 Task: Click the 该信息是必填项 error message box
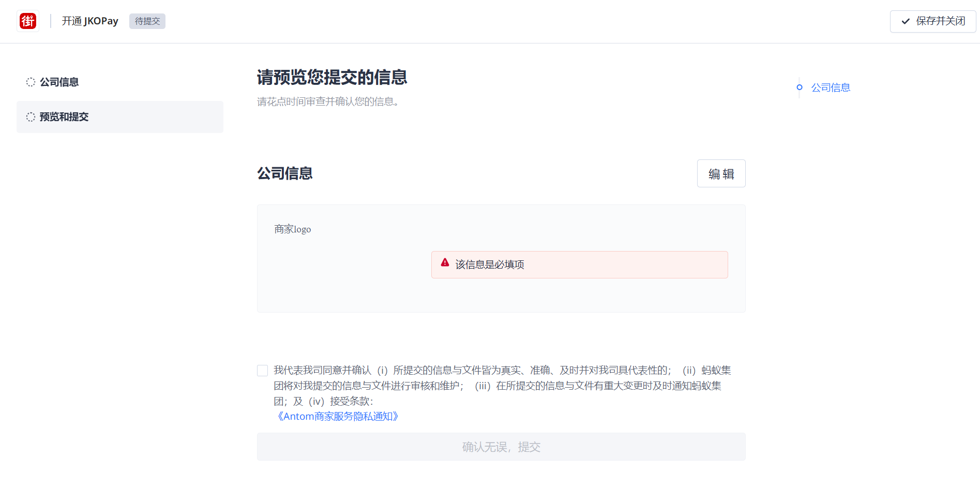click(x=579, y=264)
